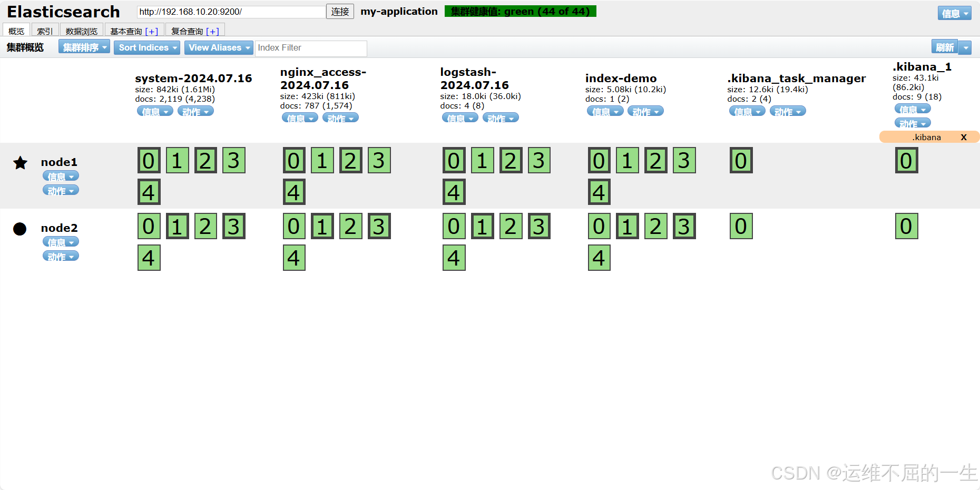Focus the Index Filter field
The height and width of the screenshot is (490, 980).
311,48
